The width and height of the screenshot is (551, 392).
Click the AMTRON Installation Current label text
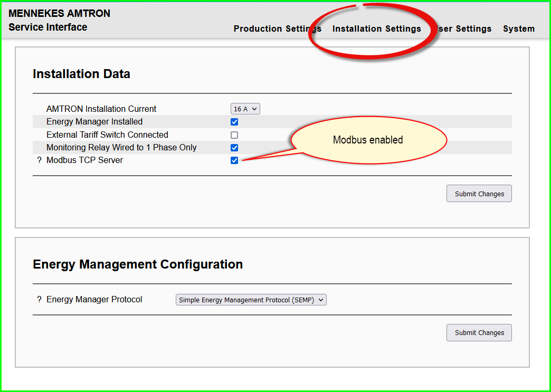(x=101, y=109)
